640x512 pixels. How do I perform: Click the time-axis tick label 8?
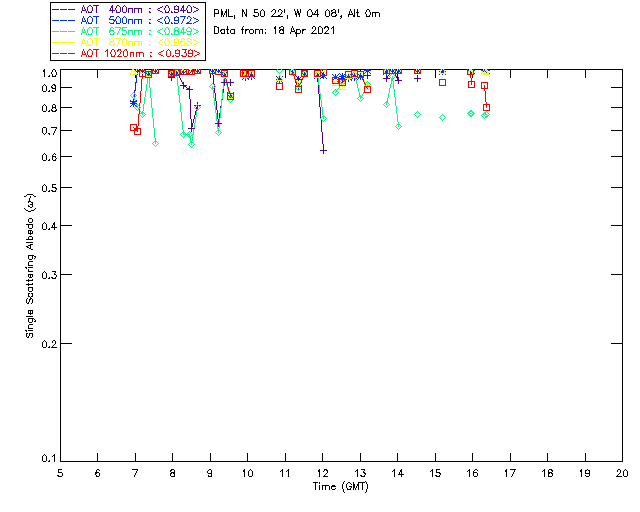pos(173,473)
